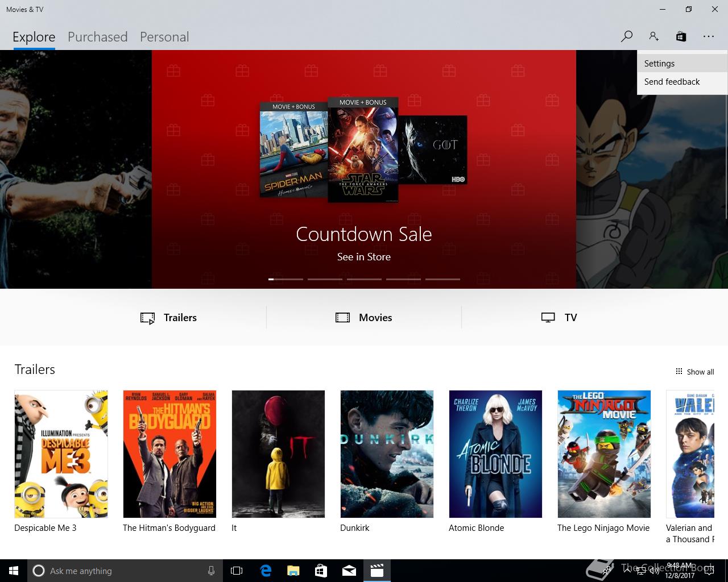
Task: Click the 'Dunkirk' title text
Action: pos(355,528)
